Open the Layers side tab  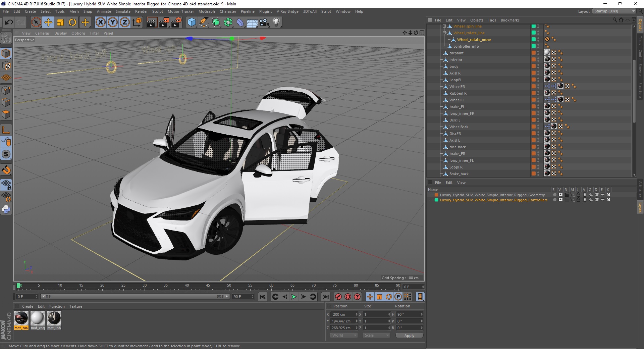[x=640, y=207]
